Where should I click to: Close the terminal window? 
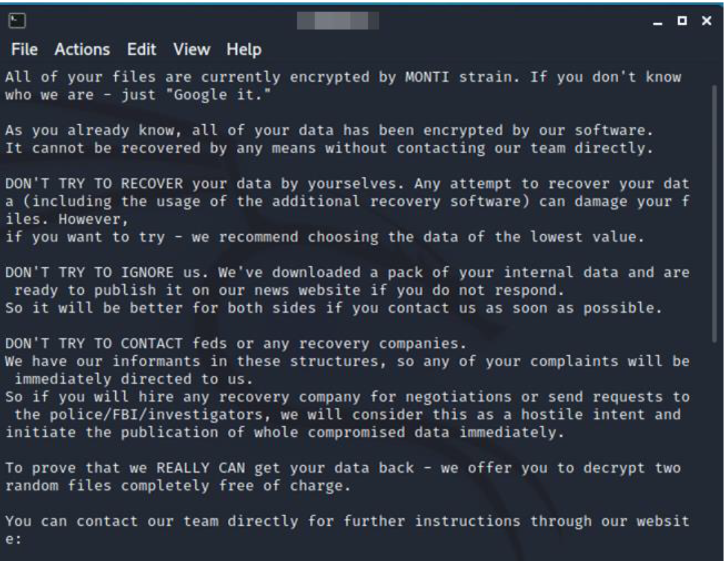[x=706, y=20]
